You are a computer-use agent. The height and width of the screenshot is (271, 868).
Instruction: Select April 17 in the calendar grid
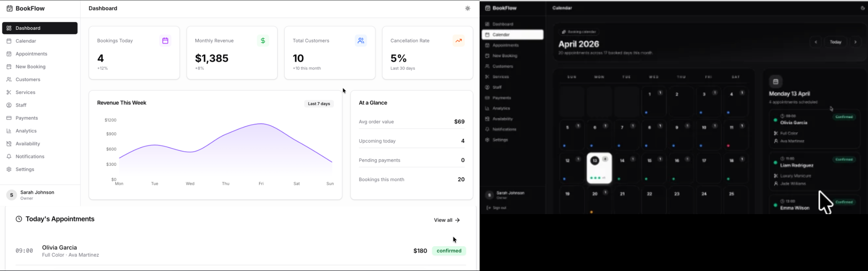708,168
